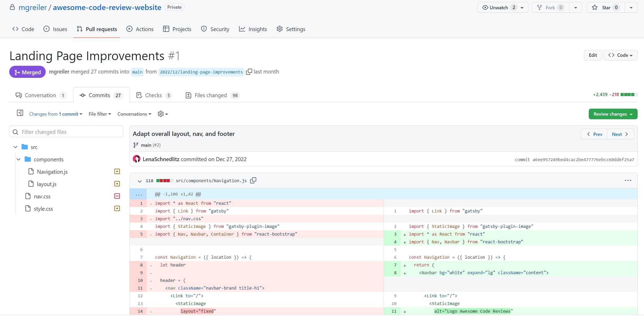Collapse the src folder in the tree

(15, 147)
